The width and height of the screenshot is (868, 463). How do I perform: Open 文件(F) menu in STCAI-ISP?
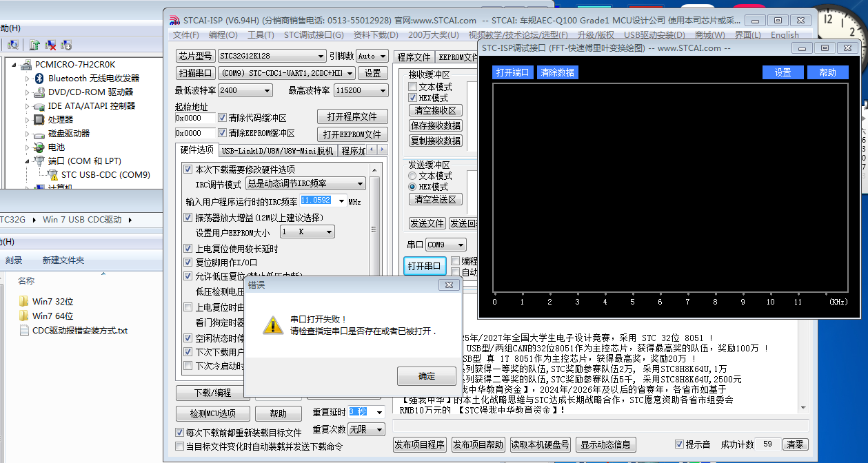coord(186,35)
